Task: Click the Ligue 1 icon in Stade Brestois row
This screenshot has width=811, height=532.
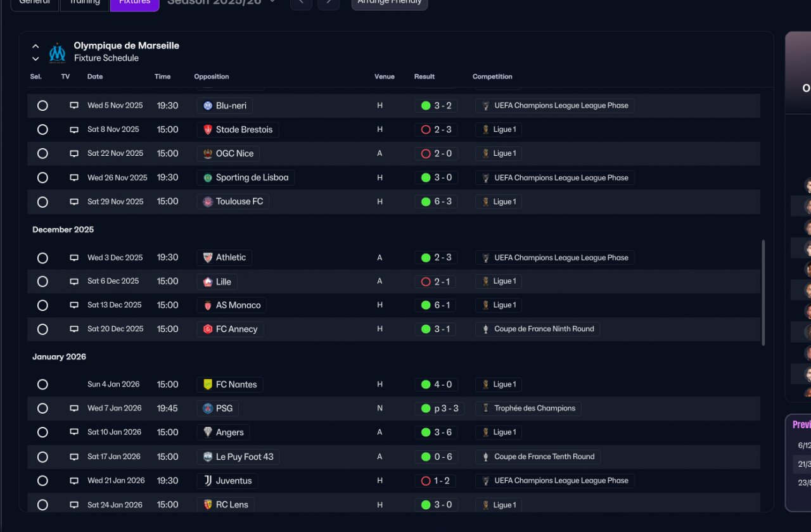Action: click(486, 130)
